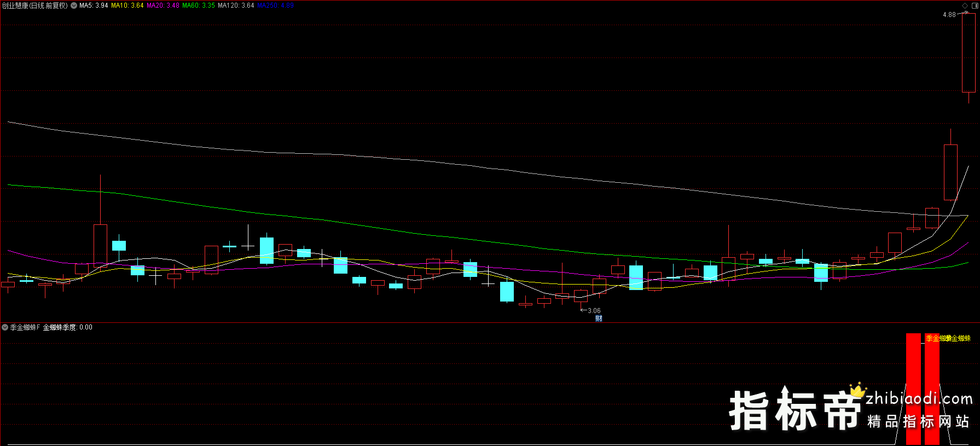Select the yellow MA10: 3.64 label
Screen dimensions: 980x446
[x=127, y=5]
